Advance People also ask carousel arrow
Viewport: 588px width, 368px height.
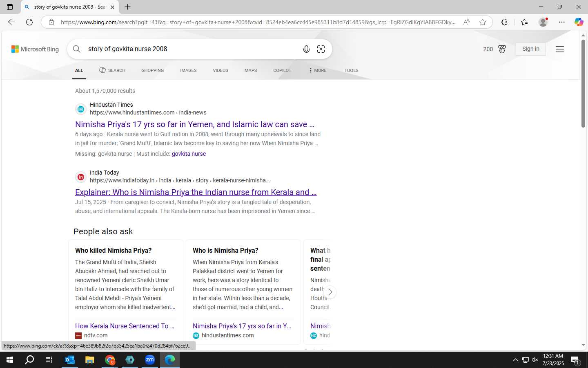[330, 292]
